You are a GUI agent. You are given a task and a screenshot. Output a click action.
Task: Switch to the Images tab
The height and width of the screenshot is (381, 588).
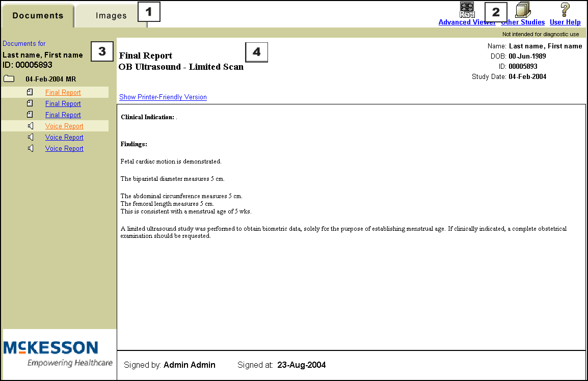point(111,16)
